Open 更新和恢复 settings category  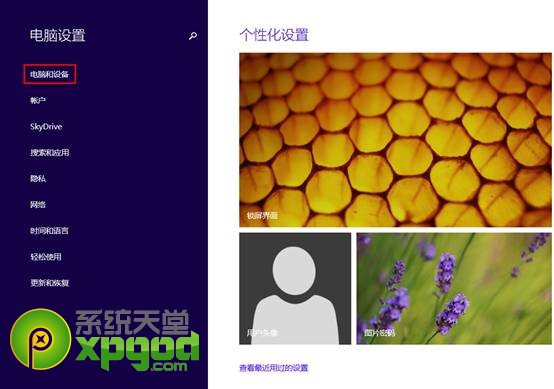(49, 283)
